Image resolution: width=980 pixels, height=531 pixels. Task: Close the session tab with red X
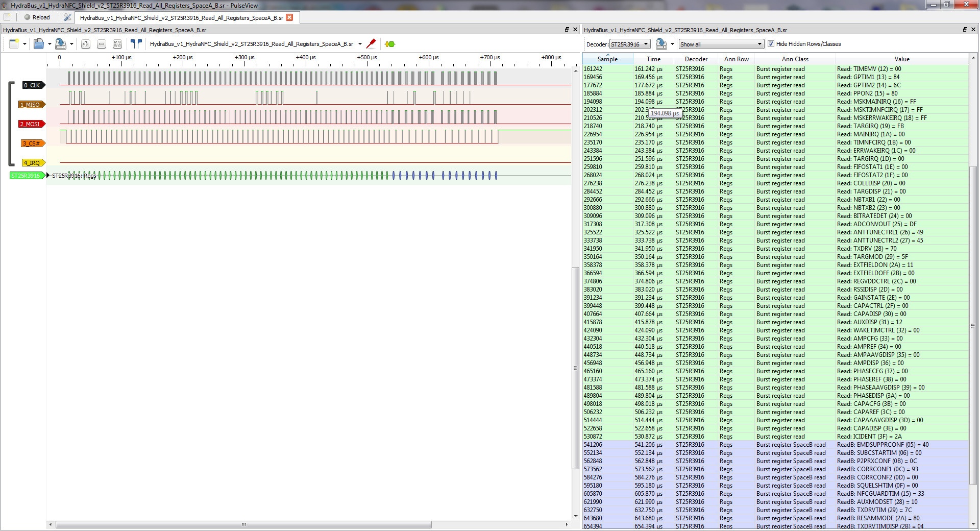pyautogui.click(x=289, y=17)
